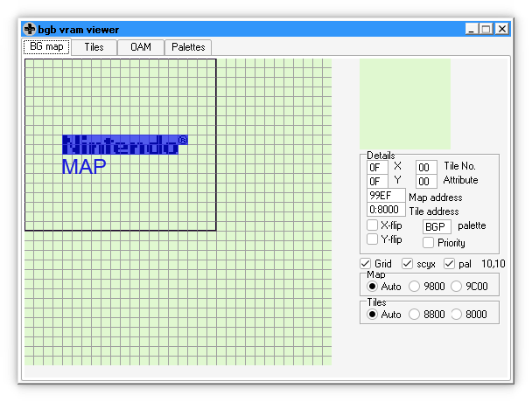Open the OAM tab
Screen dimensions: 532x402
(141, 47)
